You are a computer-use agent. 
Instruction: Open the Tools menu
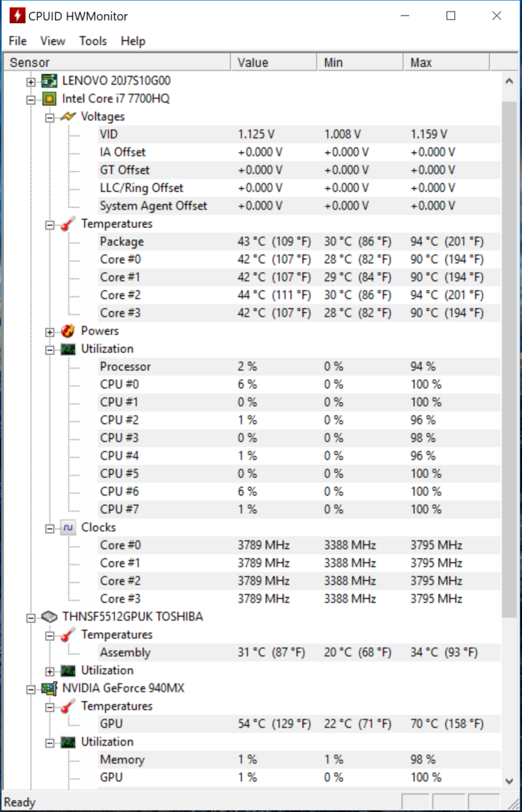[93, 41]
